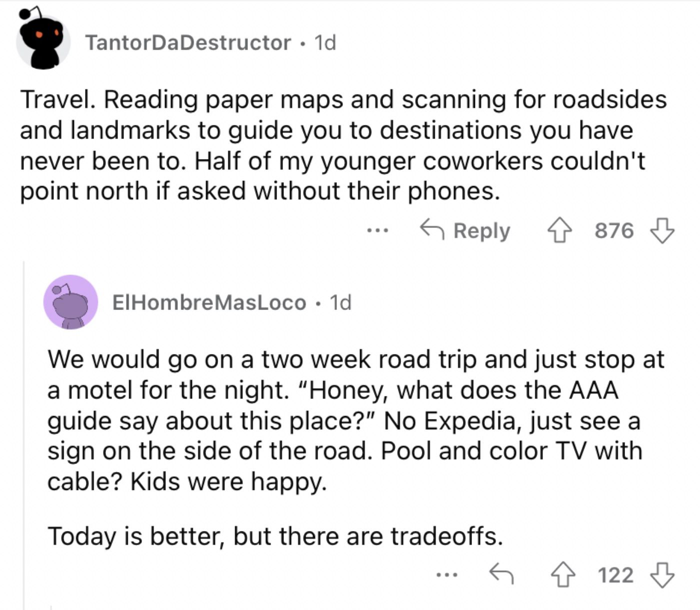Downvote TantorDaDestructor's comment
Viewport: 700px width, 610px height.
click(662, 231)
